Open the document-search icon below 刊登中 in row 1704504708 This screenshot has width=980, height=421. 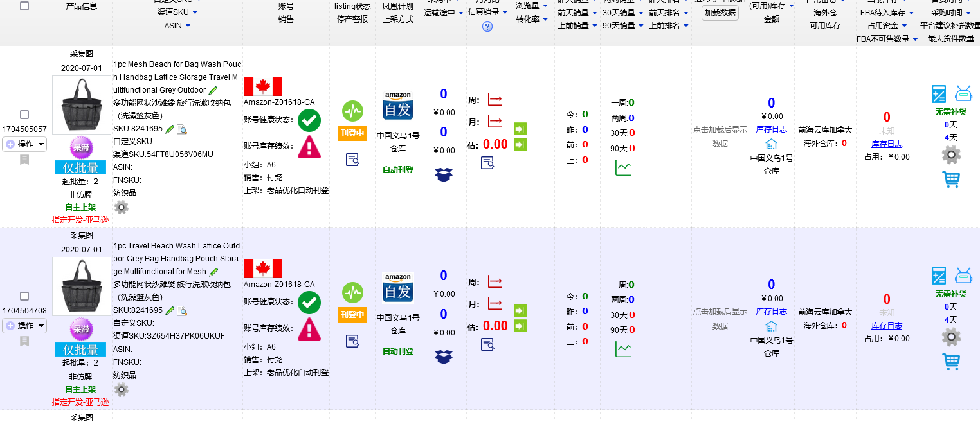(x=352, y=341)
